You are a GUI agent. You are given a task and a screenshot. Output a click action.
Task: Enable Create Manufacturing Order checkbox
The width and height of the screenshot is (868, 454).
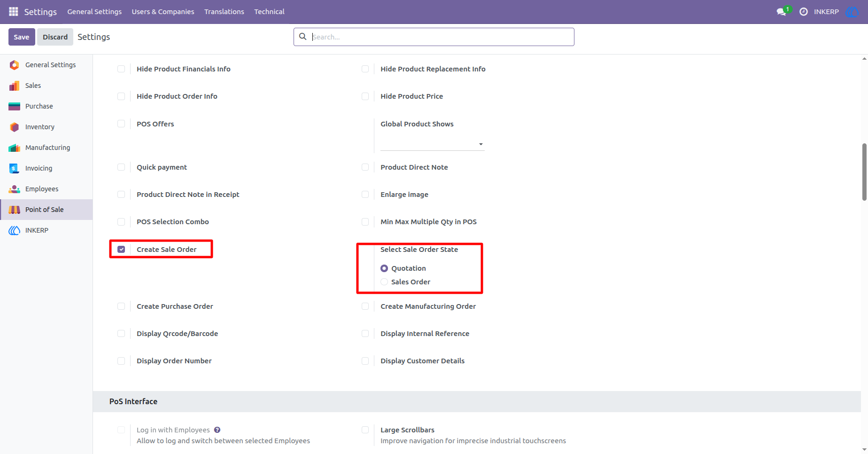pos(365,306)
